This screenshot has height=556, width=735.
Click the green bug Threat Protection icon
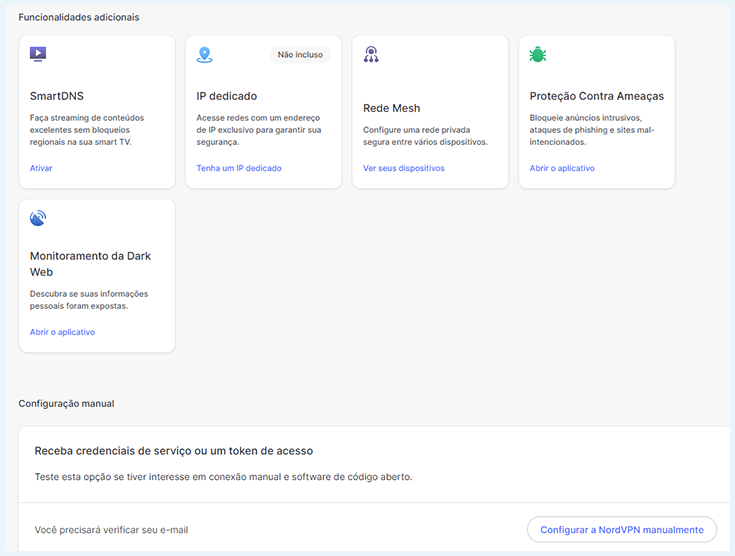click(538, 54)
